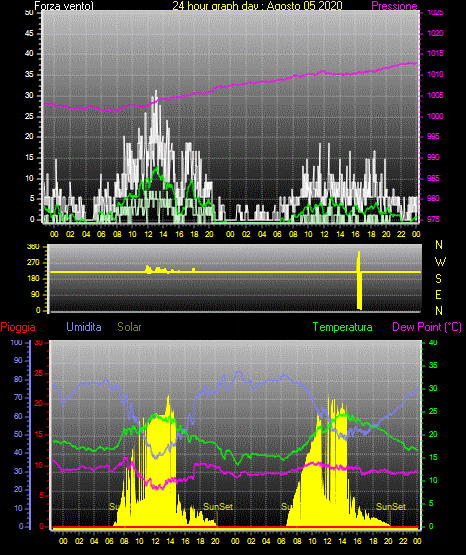Click the 980 pressure axis value
The width and height of the screenshot is (466, 555).
coord(433,199)
